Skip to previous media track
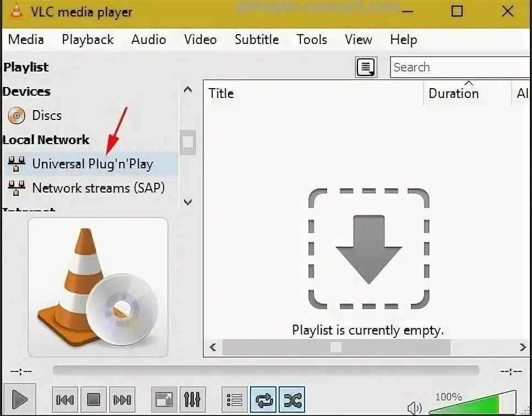The width and height of the screenshot is (532, 416). tap(65, 399)
